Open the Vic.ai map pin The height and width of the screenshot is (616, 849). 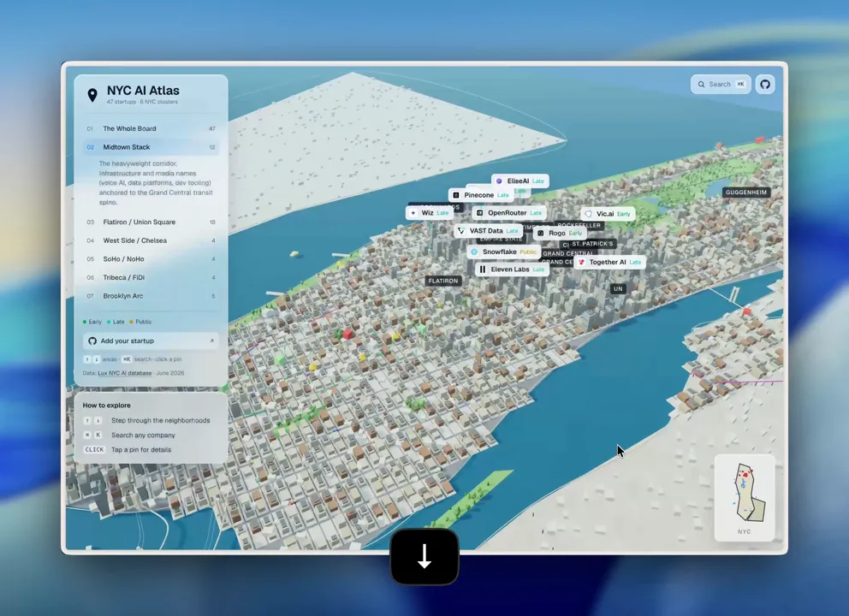pyautogui.click(x=608, y=214)
